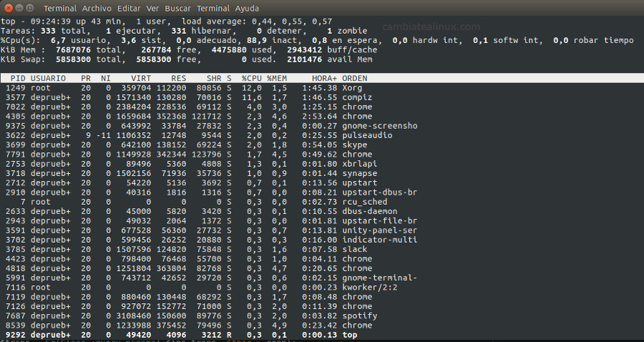This screenshot has width=644, height=342.
Task: Minimize the terminal using the window button
Action: (x=19, y=8)
